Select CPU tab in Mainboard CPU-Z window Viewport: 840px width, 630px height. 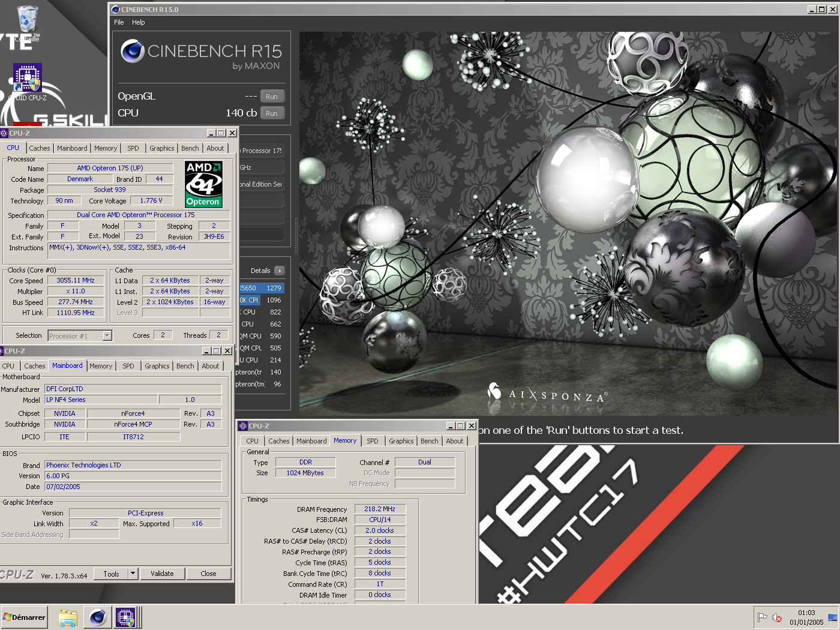pos(8,366)
